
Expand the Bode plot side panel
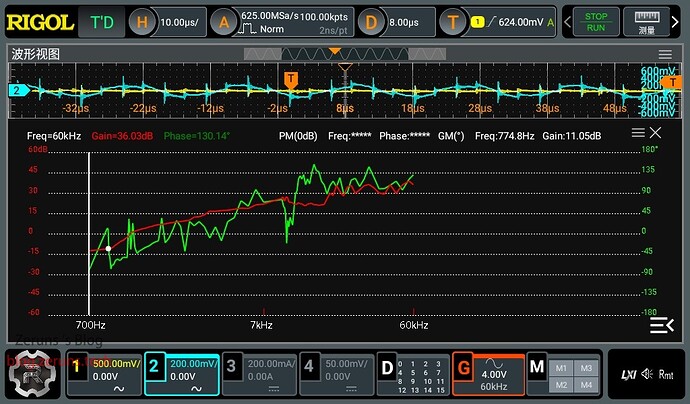click(x=661, y=325)
